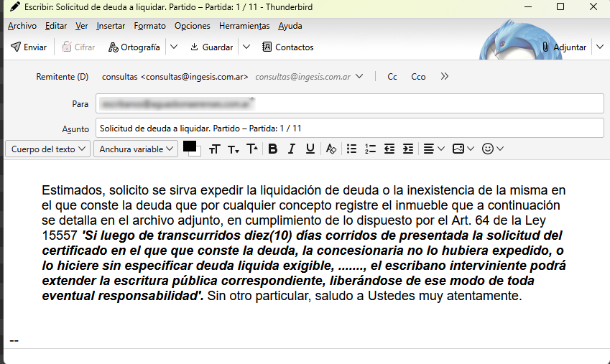Image resolution: width=610 pixels, height=364 pixels.
Task: Click the Enviar send button
Action: coord(29,47)
